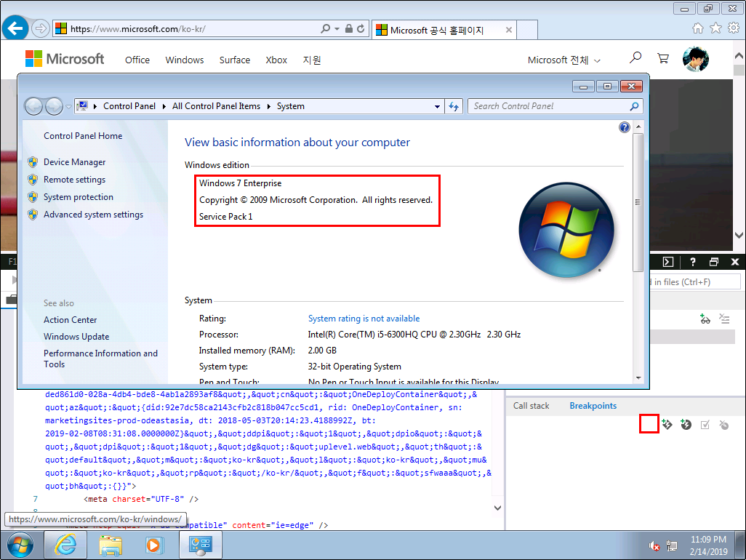Open the shopping cart on the Microsoft site
746x560 pixels.
point(662,58)
